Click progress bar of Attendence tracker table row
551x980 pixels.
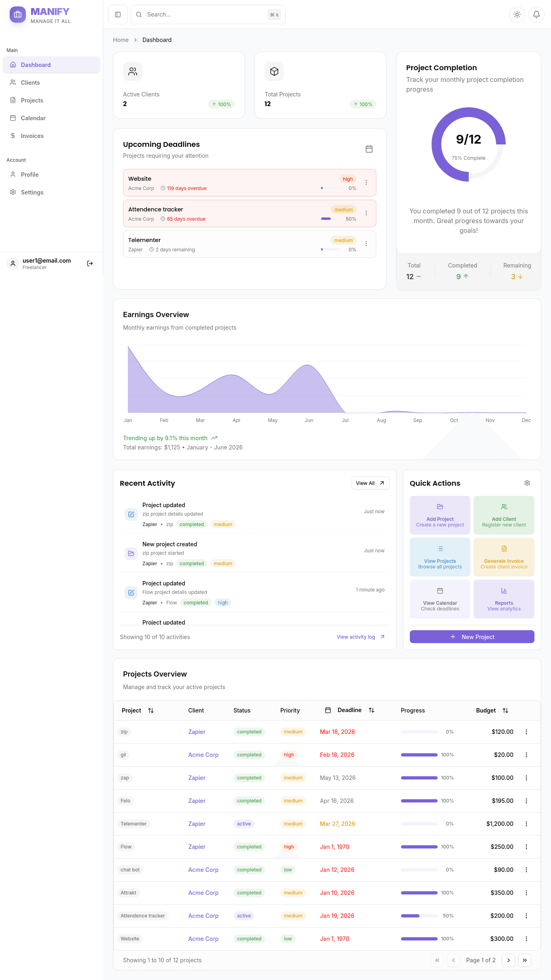(419, 916)
